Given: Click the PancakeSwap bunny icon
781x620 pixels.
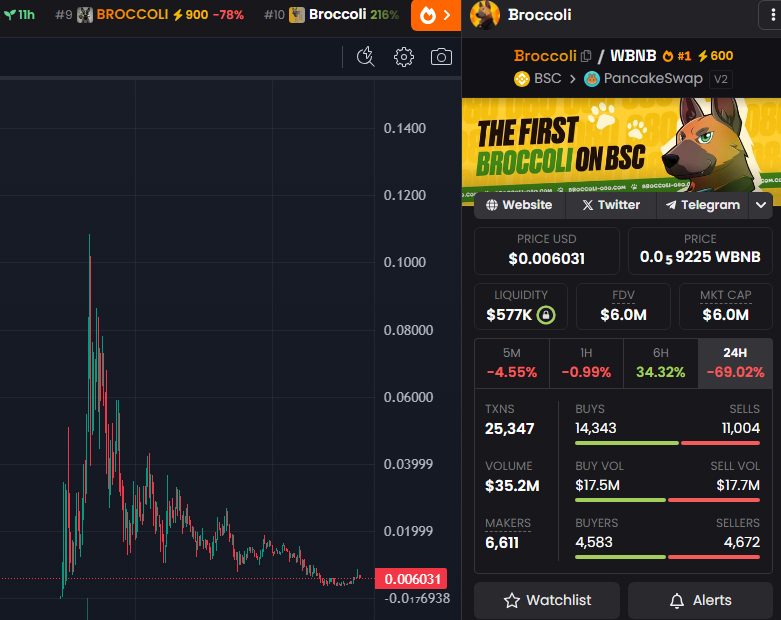Looking at the screenshot, I should pos(592,79).
